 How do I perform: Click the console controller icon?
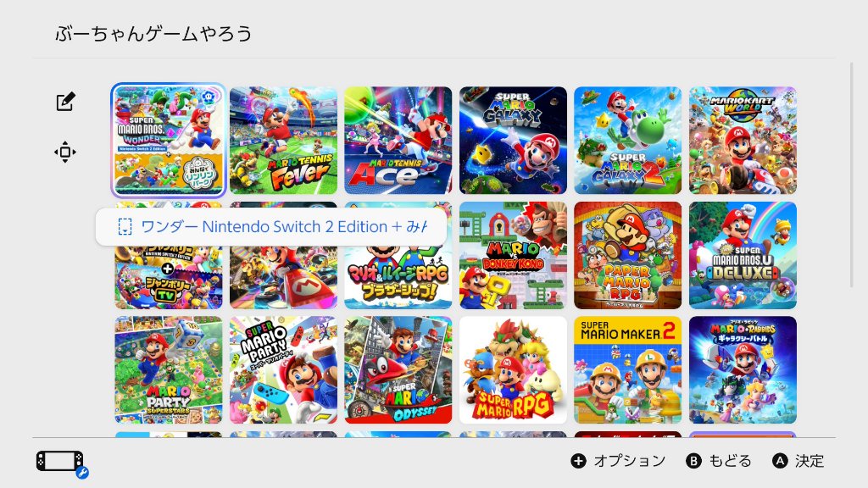[x=60, y=462]
